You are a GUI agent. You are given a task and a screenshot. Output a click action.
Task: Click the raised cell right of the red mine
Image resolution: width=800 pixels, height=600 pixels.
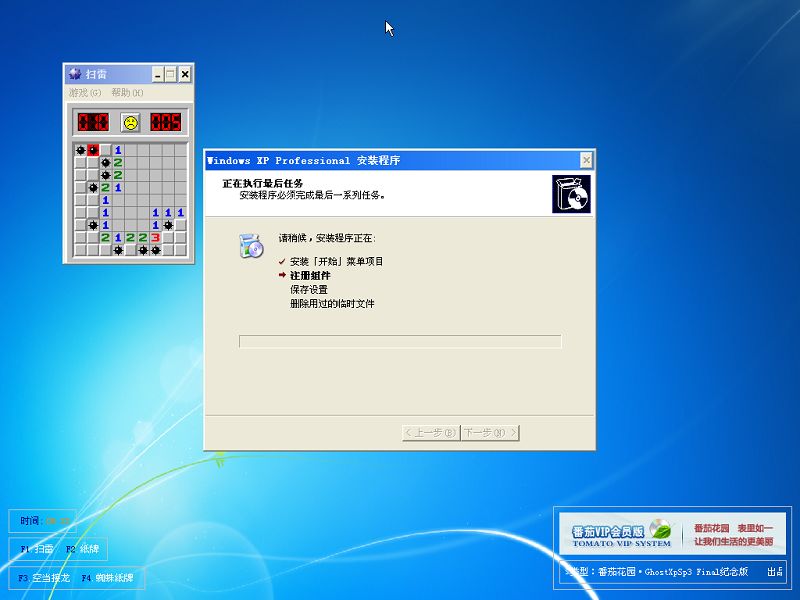coord(105,150)
